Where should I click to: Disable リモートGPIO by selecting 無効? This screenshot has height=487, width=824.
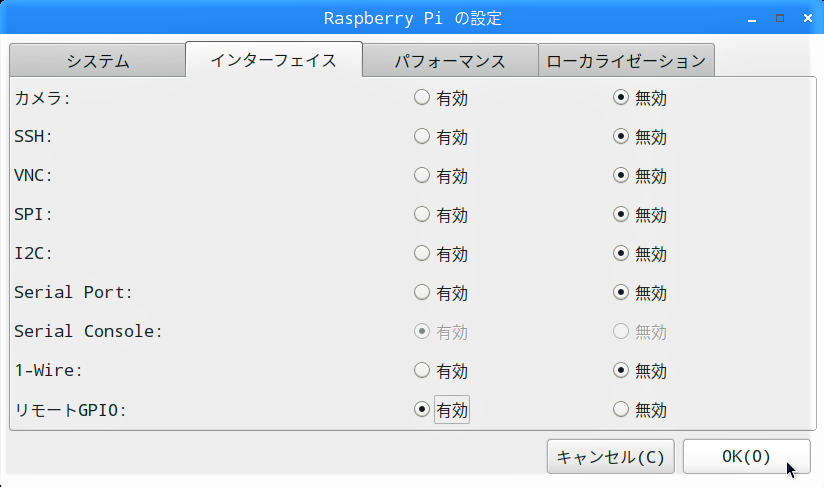(621, 410)
